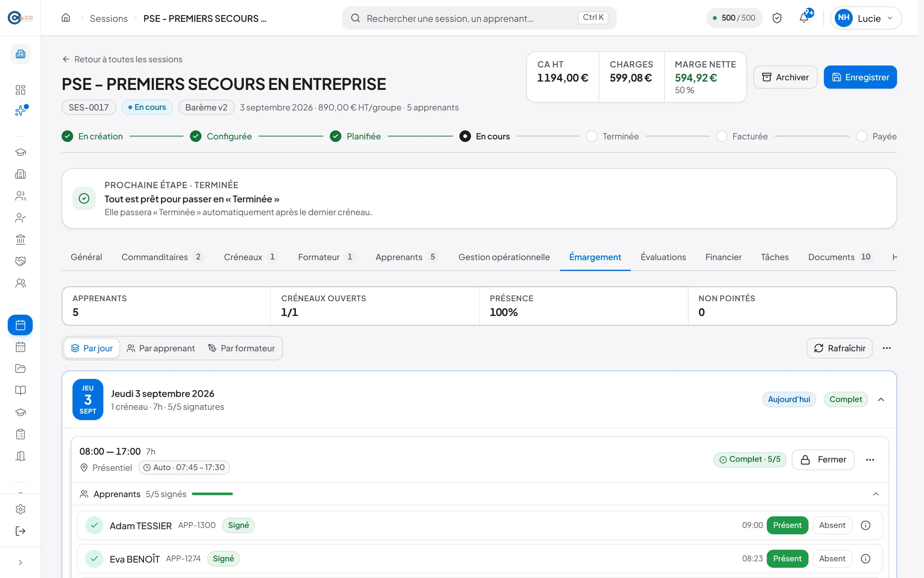Viewport: 924px width, 578px height.
Task: Open Sessions in the breadcrumb
Action: point(109,18)
